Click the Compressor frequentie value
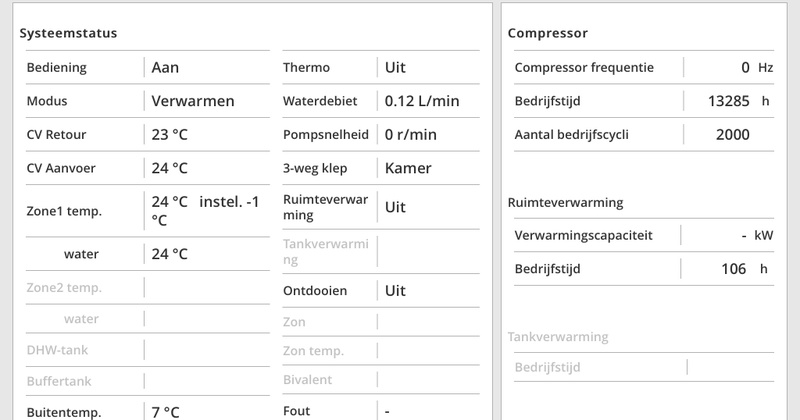Image resolution: width=800 pixels, height=420 pixels. 745,68
